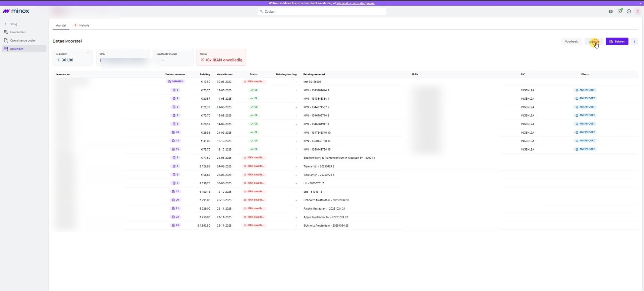Focus the Zoeken search field
The image size is (644, 291).
pyautogui.click(x=322, y=11)
